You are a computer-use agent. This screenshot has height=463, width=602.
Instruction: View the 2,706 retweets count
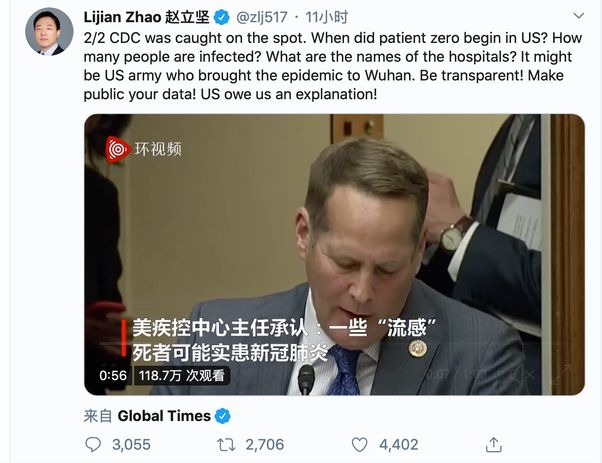tap(265, 445)
